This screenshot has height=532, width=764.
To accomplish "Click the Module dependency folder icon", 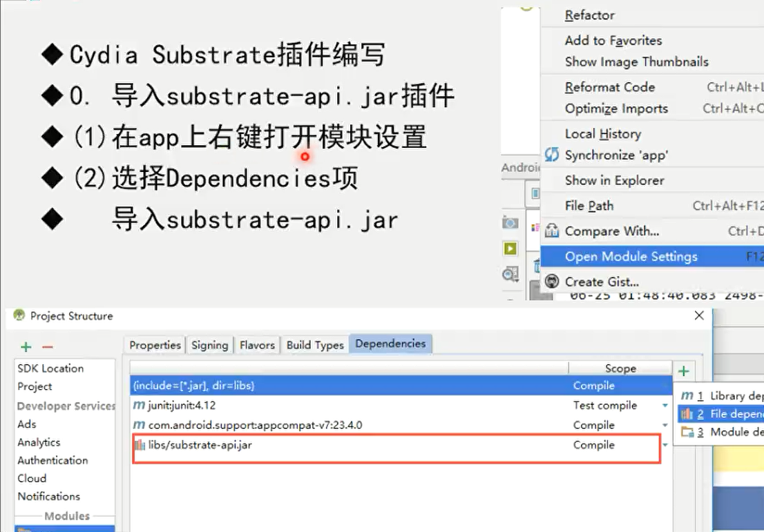I will pyautogui.click(x=687, y=432).
